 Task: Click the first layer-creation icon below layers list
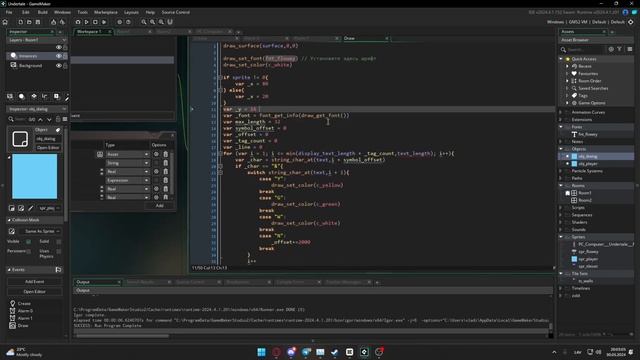pos(10,96)
